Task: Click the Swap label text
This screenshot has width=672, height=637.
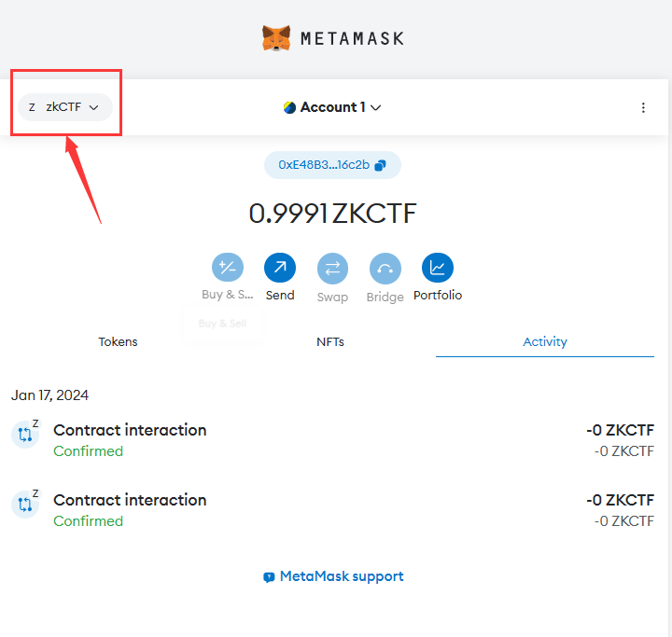Action: [x=332, y=298]
